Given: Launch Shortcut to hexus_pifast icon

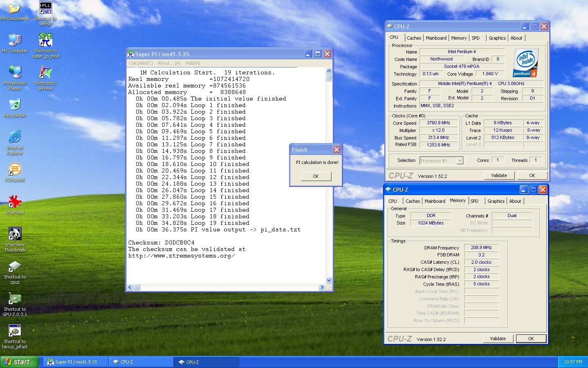Looking at the screenshot, I should tap(15, 336).
